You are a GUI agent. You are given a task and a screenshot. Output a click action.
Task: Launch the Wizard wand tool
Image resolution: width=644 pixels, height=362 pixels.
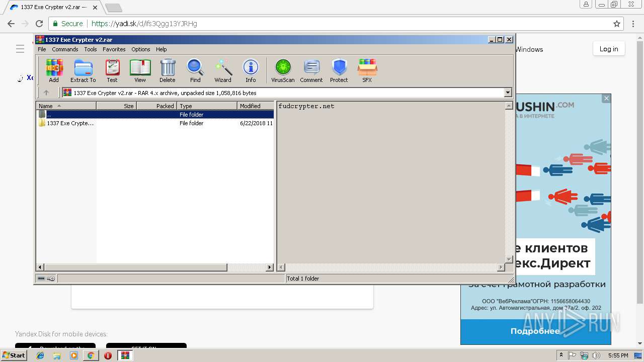click(x=223, y=70)
